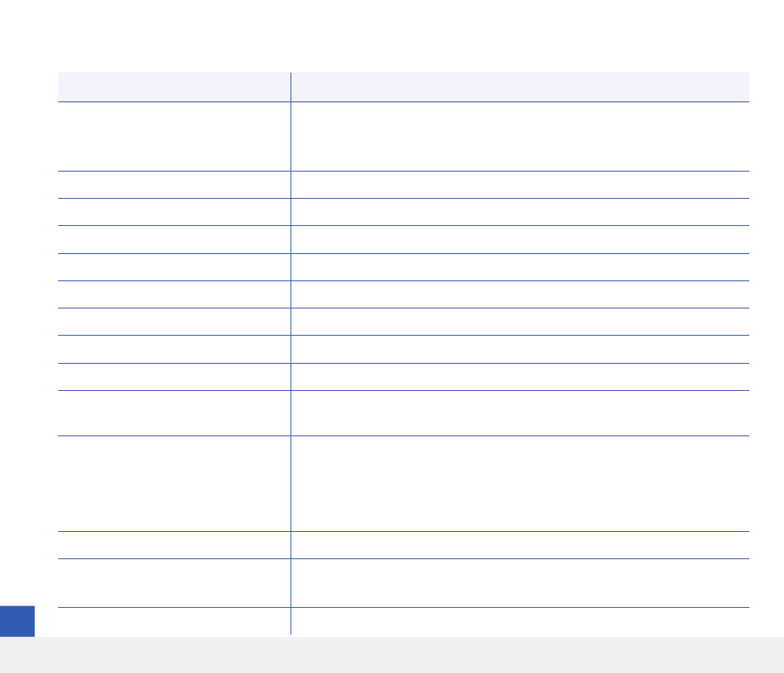Select the thin row's wide cell below tallest row

(520, 545)
